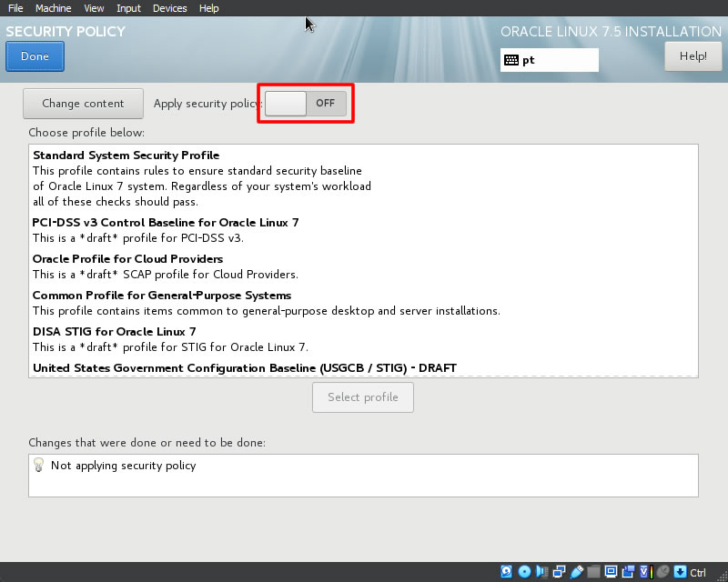Select DISA STIG for Oracle Linux 7
The image size is (728, 582).
[x=363, y=339]
